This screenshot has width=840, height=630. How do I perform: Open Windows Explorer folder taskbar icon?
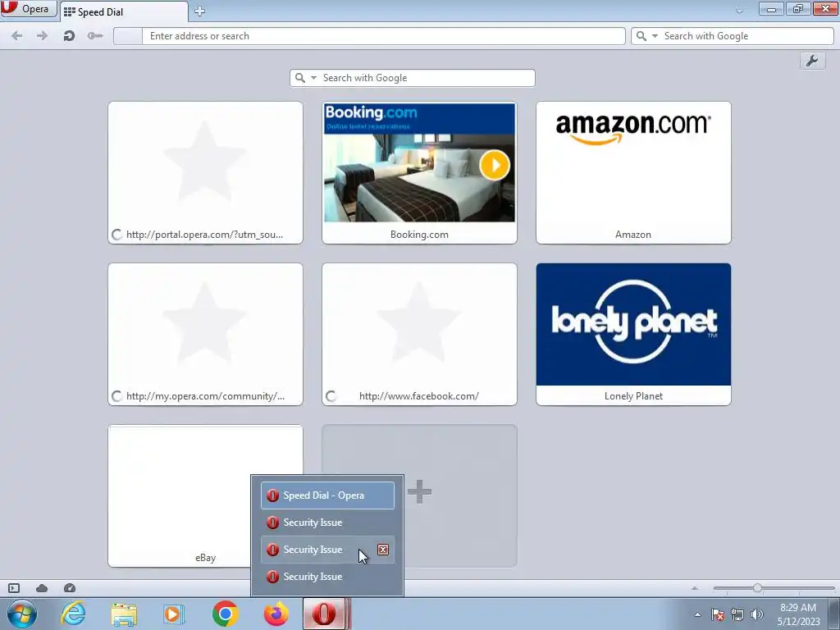click(124, 614)
